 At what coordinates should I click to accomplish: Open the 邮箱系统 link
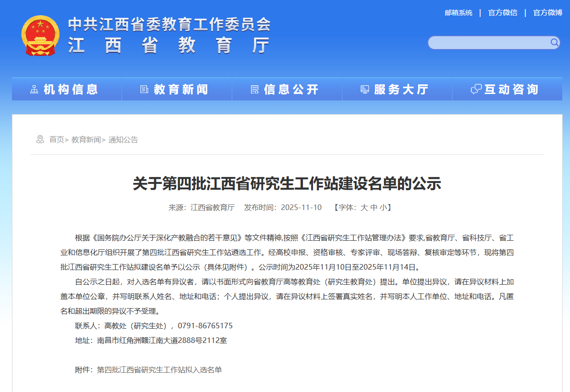(x=458, y=13)
